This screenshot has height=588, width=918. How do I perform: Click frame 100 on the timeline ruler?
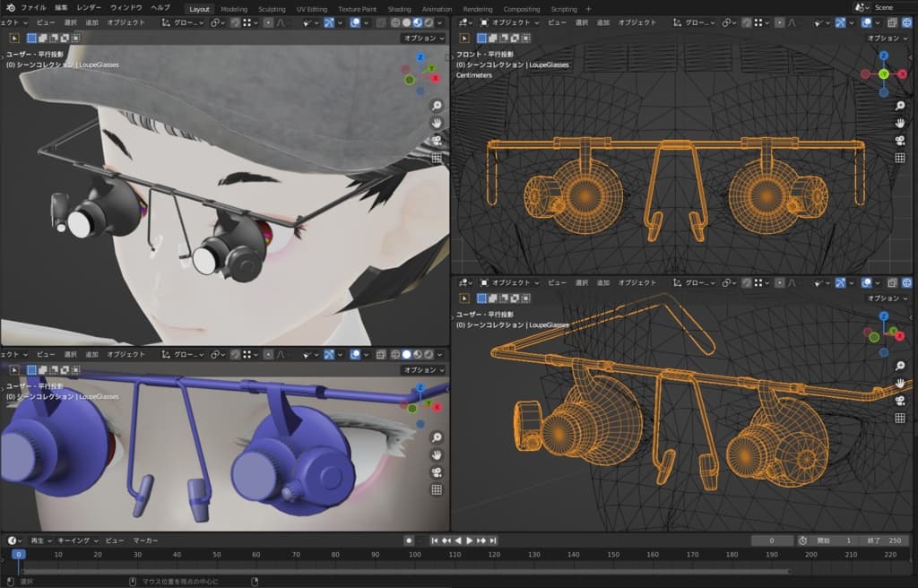pyautogui.click(x=415, y=555)
